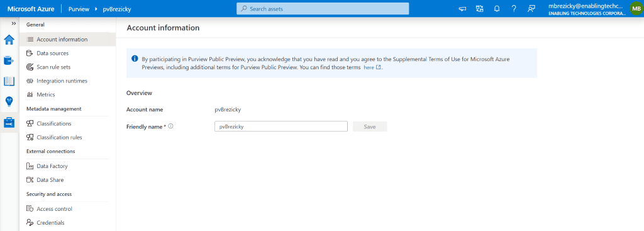Click the release notes megaphone icon
644x231 pixels.
(x=462, y=9)
